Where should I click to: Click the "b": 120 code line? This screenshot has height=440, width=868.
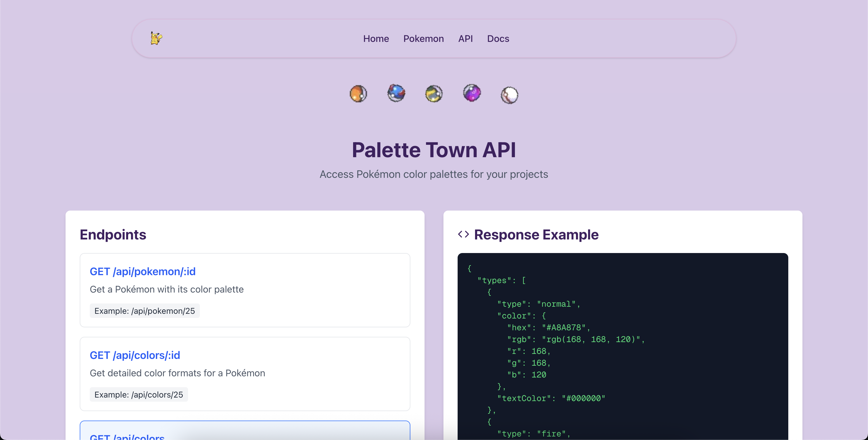(x=526, y=375)
